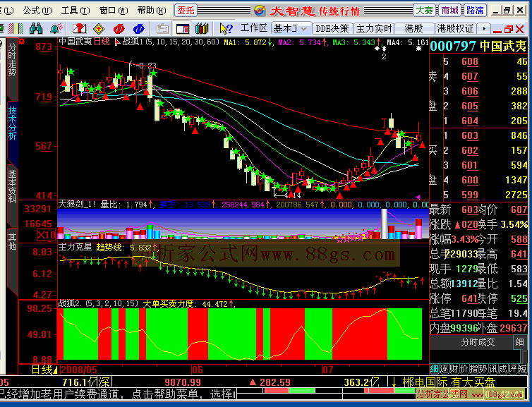Switch to the 港股权证 tab

tap(455, 28)
